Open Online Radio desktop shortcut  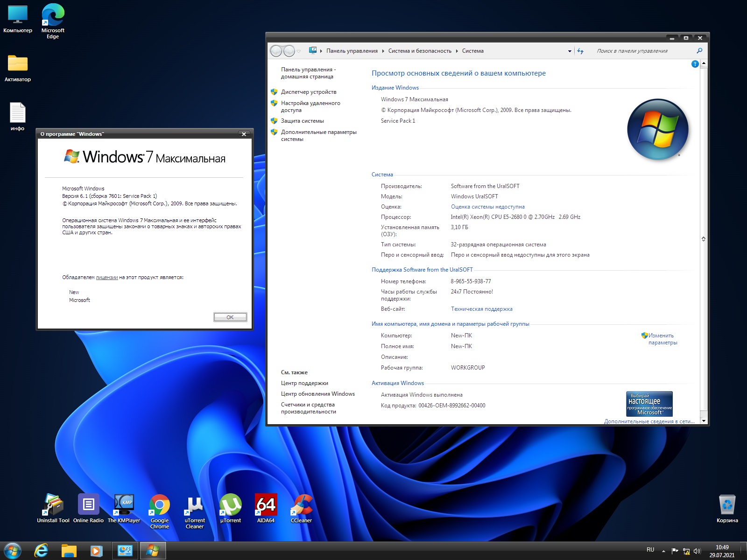88,508
